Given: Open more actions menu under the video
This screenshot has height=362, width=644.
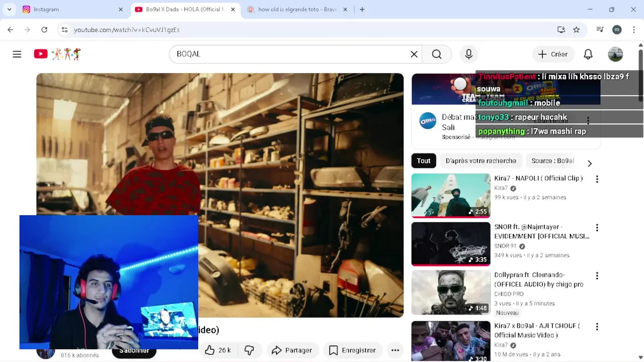Looking at the screenshot, I should [x=395, y=350].
